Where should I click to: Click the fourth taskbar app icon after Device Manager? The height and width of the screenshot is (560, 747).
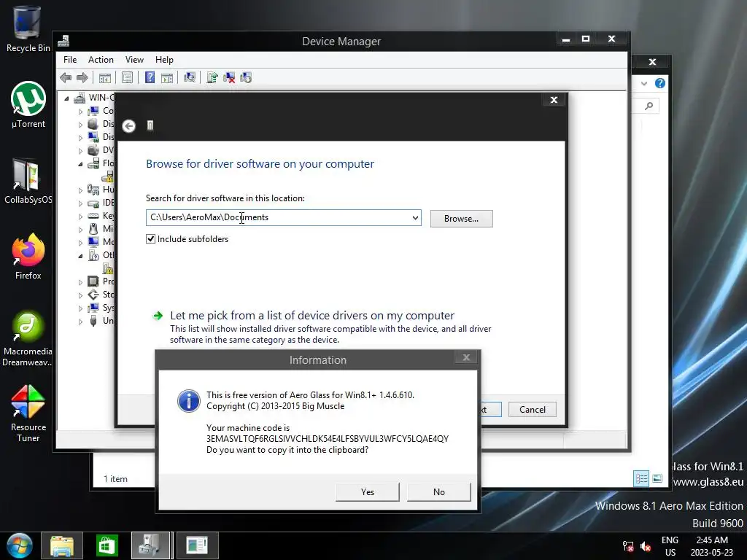(197, 545)
